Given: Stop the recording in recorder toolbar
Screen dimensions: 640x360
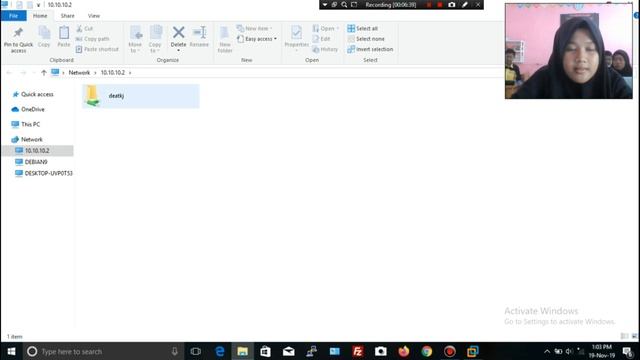Looking at the screenshot, I should pos(439,5).
